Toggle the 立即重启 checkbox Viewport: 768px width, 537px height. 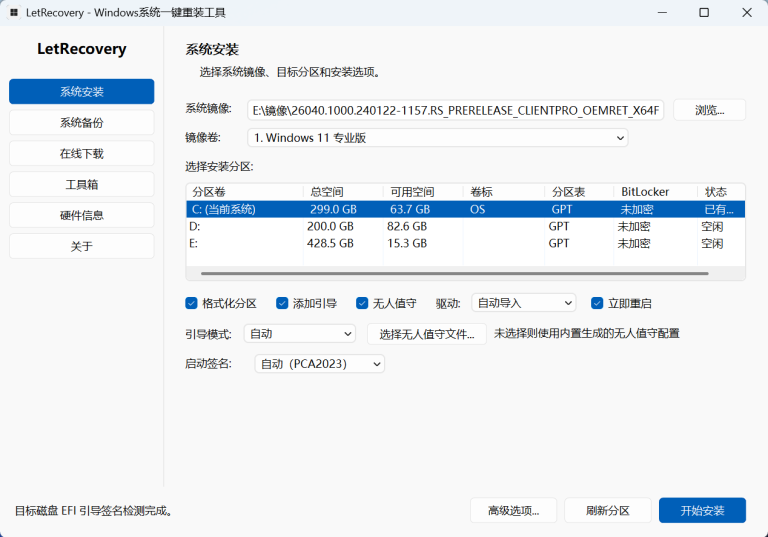point(597,303)
